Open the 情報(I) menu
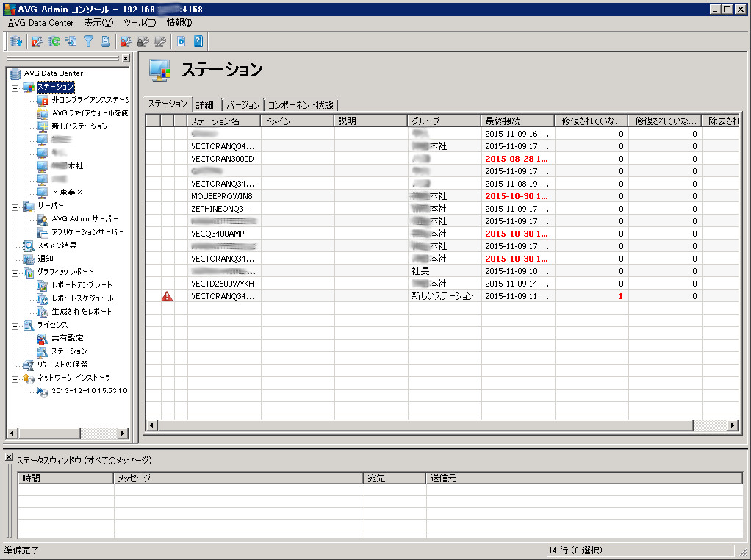The image size is (751, 560). click(x=179, y=23)
